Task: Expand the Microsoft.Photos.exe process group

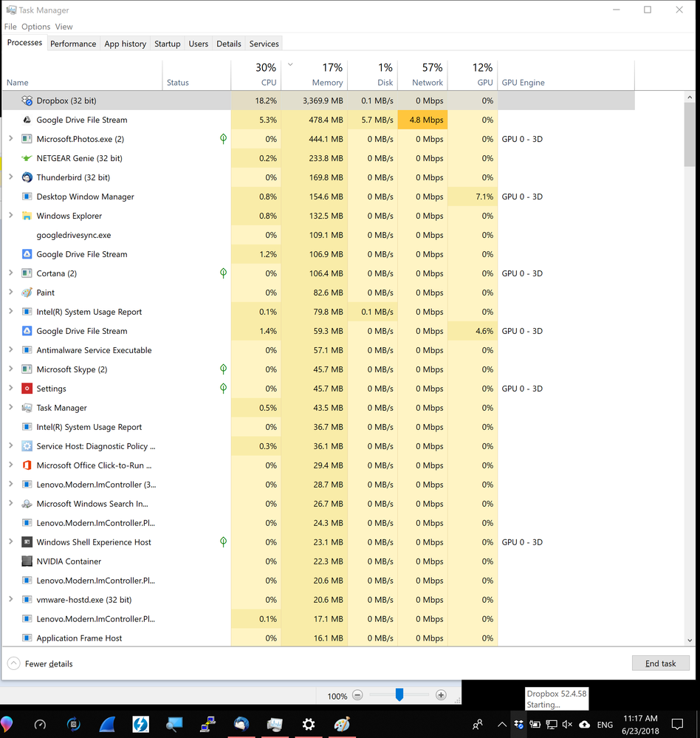Action: [10, 139]
